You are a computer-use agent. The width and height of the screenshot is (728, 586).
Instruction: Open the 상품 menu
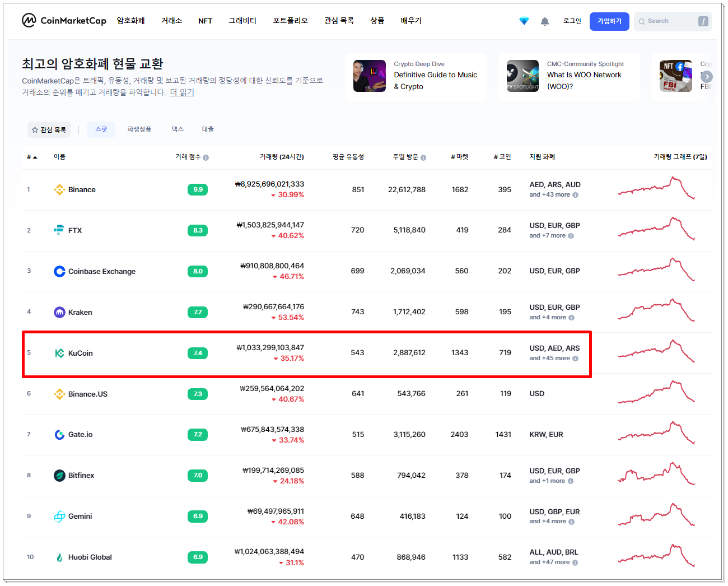(x=377, y=21)
